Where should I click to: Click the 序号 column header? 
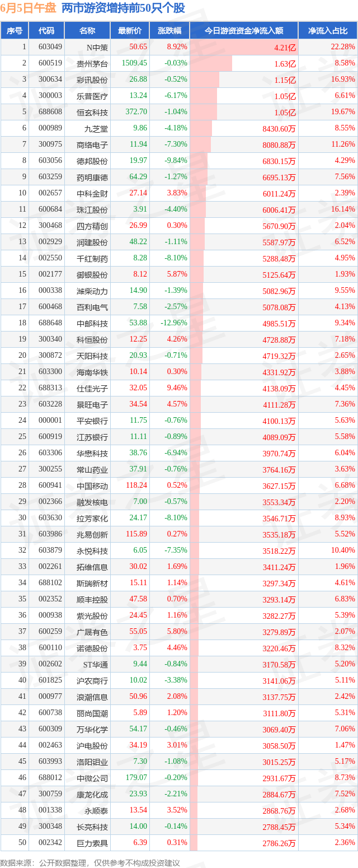click(15, 31)
